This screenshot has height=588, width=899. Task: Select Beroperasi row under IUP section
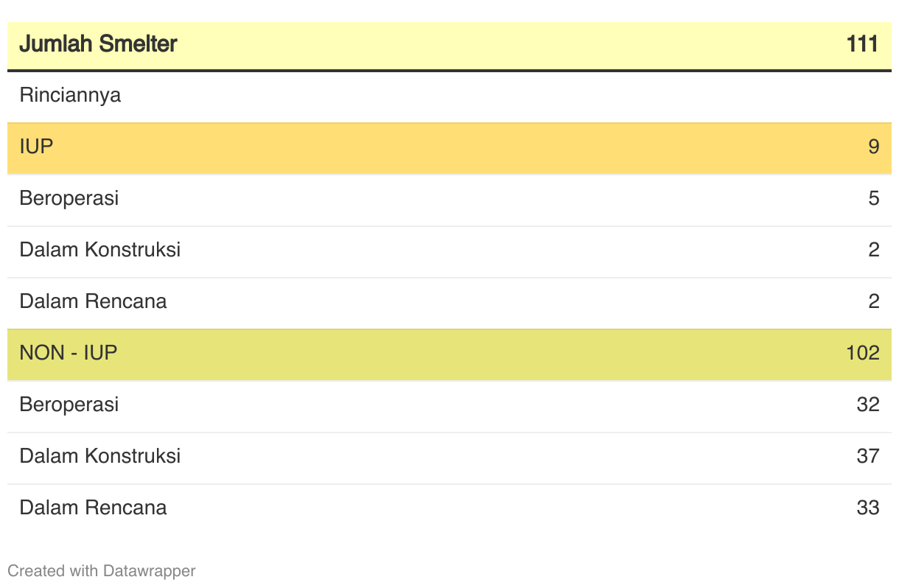pos(69,198)
